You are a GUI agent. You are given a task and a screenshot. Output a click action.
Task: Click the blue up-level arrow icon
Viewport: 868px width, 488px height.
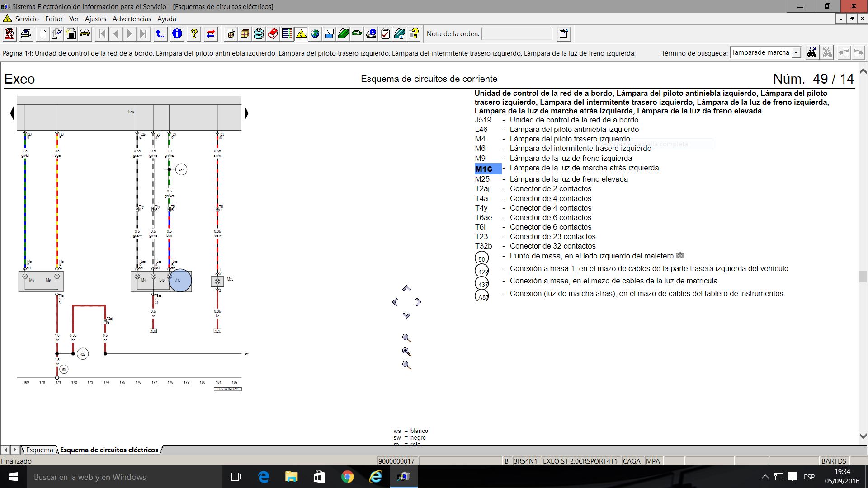coord(160,33)
